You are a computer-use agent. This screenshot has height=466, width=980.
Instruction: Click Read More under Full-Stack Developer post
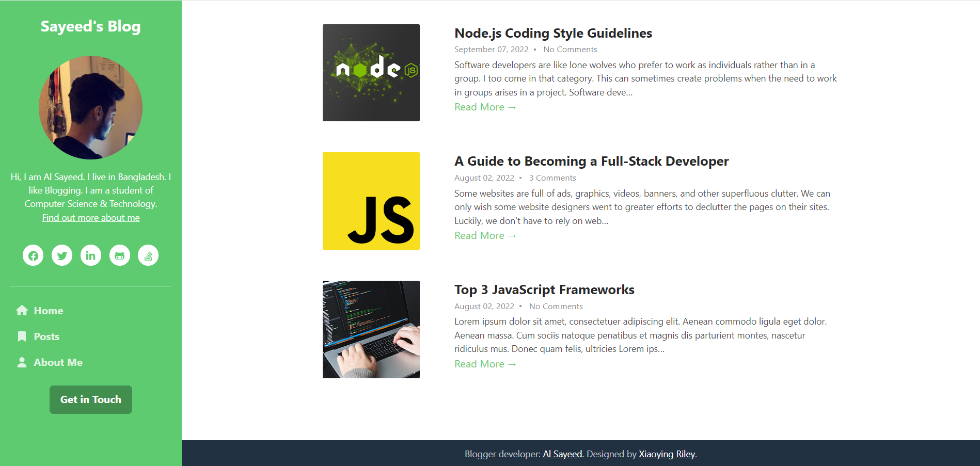(485, 235)
